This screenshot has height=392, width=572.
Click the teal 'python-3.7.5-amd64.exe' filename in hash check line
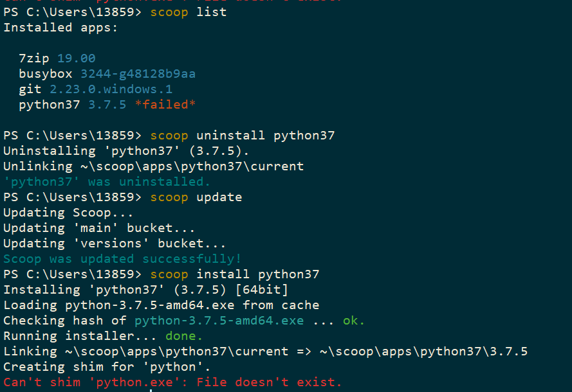tap(219, 321)
